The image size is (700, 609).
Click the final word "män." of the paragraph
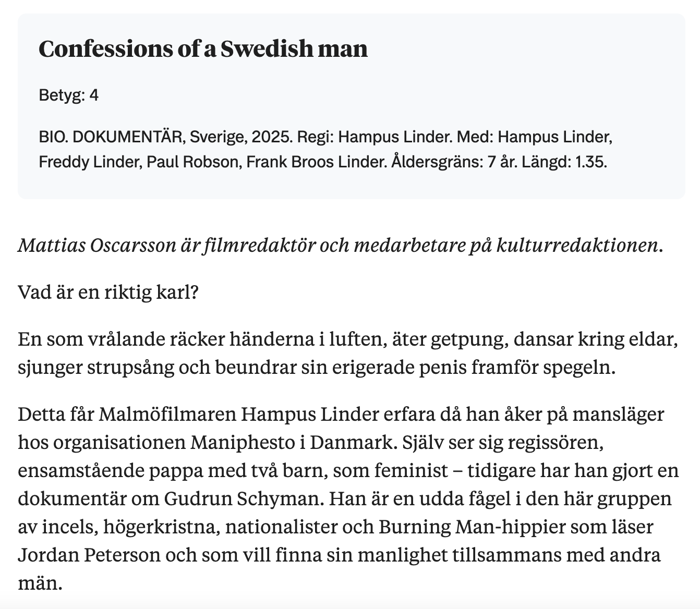40,583
